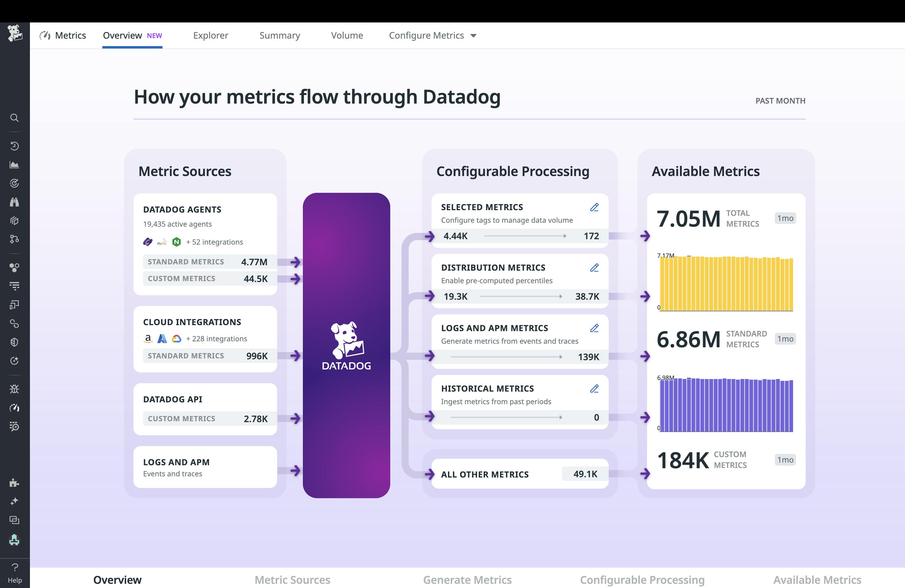Viewport: 905px width, 588px height.
Task: Edit the Historical Metrics settings
Action: tap(594, 389)
